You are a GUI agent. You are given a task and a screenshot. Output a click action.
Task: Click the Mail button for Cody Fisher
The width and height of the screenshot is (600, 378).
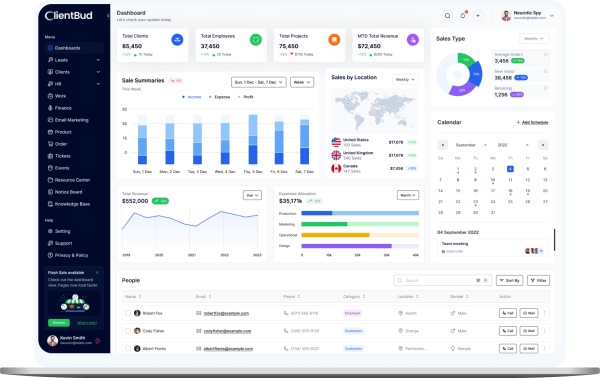click(529, 331)
